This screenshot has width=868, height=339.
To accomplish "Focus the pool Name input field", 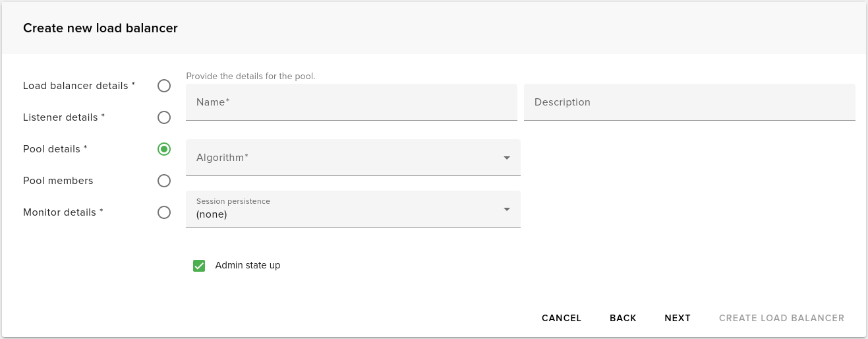I will coord(351,102).
